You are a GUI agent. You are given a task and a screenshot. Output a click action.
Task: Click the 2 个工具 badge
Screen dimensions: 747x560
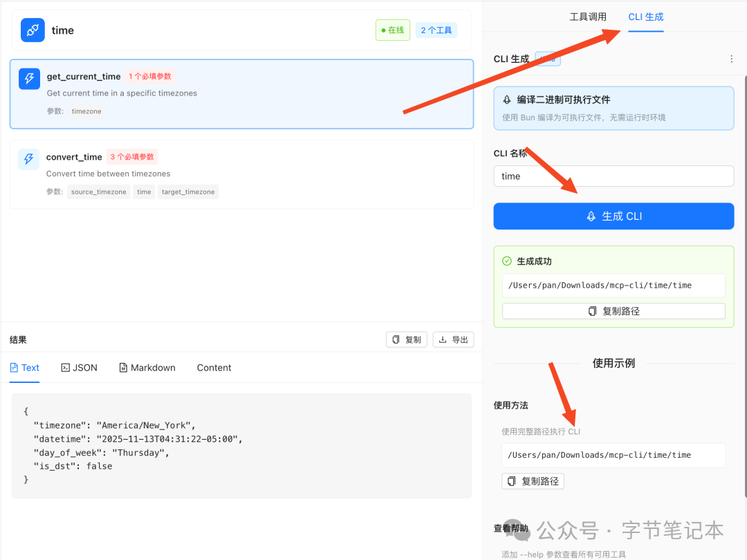click(x=436, y=30)
